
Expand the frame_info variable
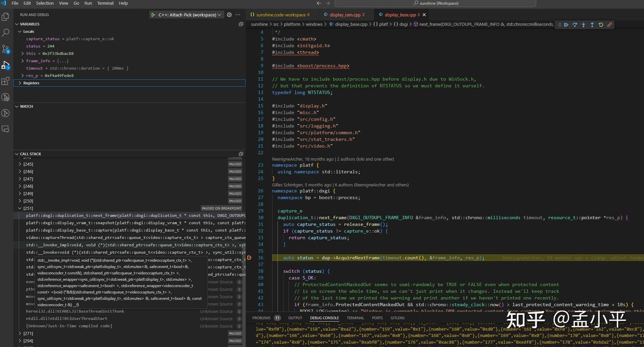click(x=22, y=61)
